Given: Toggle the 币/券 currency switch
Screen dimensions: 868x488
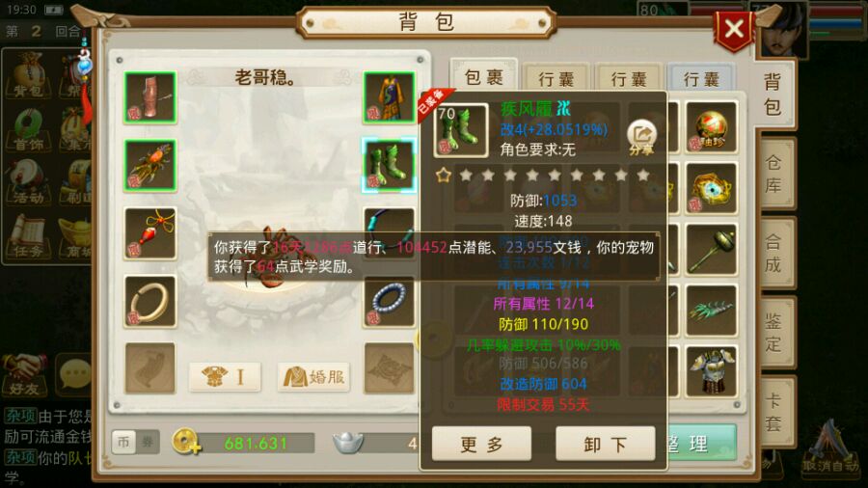Looking at the screenshot, I should [135, 442].
